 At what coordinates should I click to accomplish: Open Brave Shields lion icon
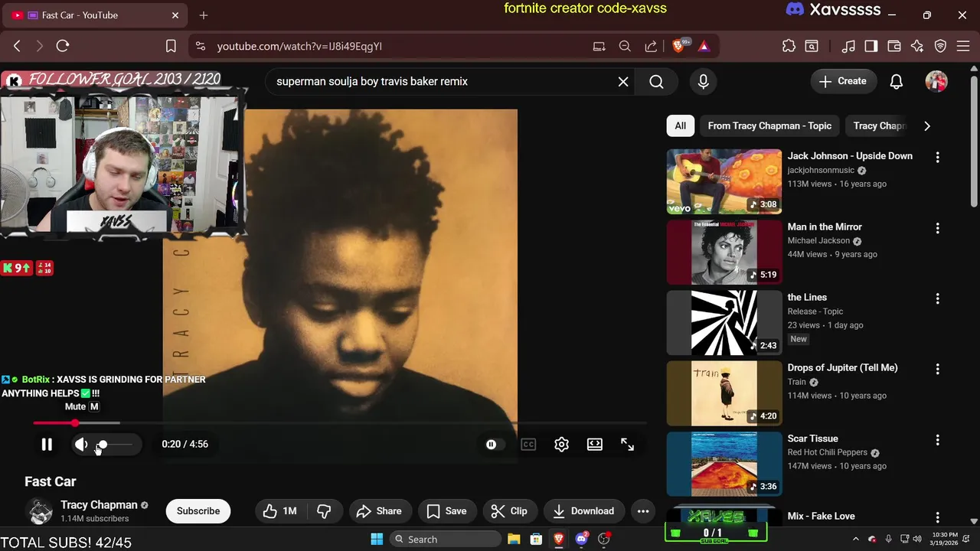point(678,46)
